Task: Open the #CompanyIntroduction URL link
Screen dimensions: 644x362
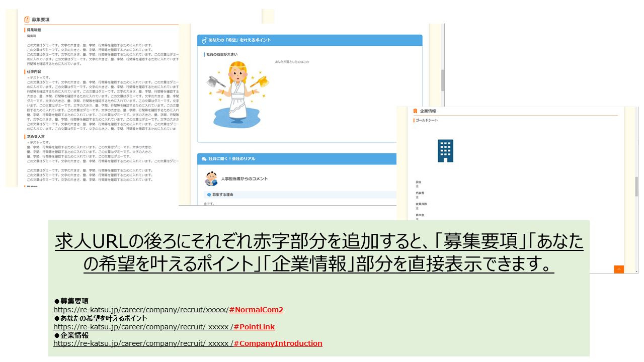Action: [x=188, y=343]
